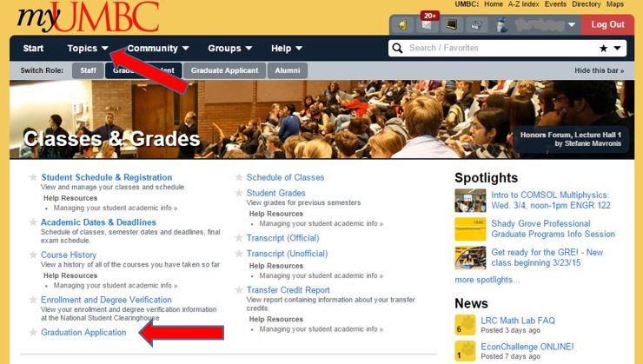Viewport: 643px width, 364px height.
Task: Click the GRE class spotlight thumbnail
Action: coord(470,257)
